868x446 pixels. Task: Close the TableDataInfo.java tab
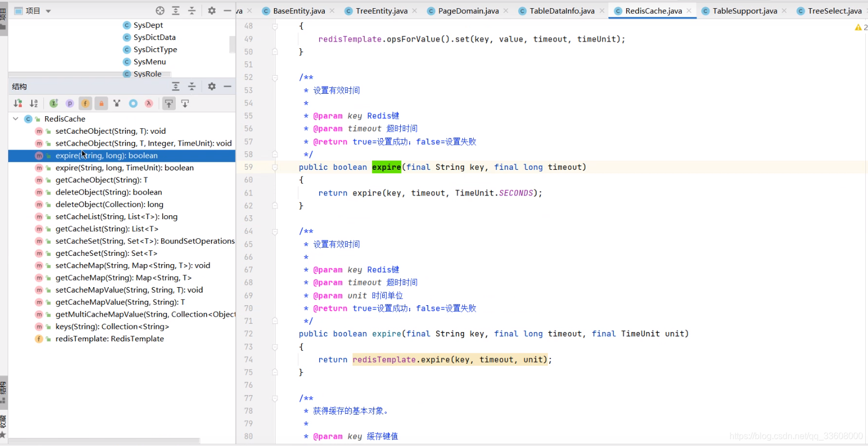[x=602, y=10]
